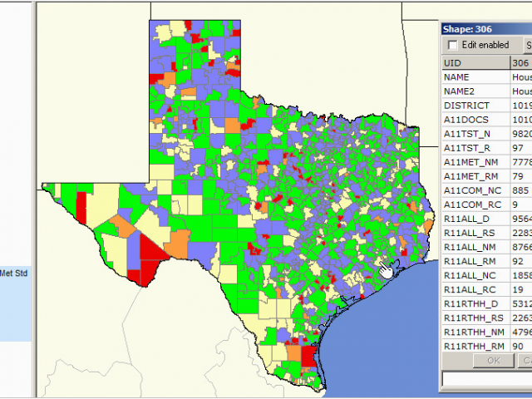
Task: Select the UID row in attribute table
Action: pyautogui.click(x=475, y=62)
